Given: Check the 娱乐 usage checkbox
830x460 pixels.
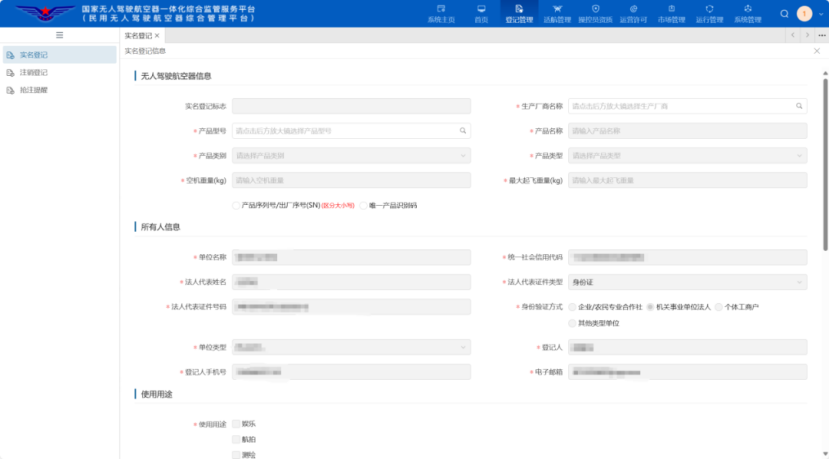Looking at the screenshot, I should coord(236,424).
